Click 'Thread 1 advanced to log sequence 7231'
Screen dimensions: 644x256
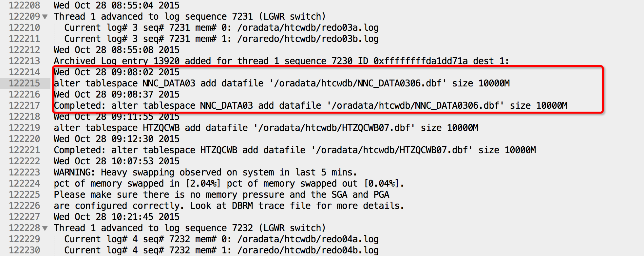click(153, 16)
